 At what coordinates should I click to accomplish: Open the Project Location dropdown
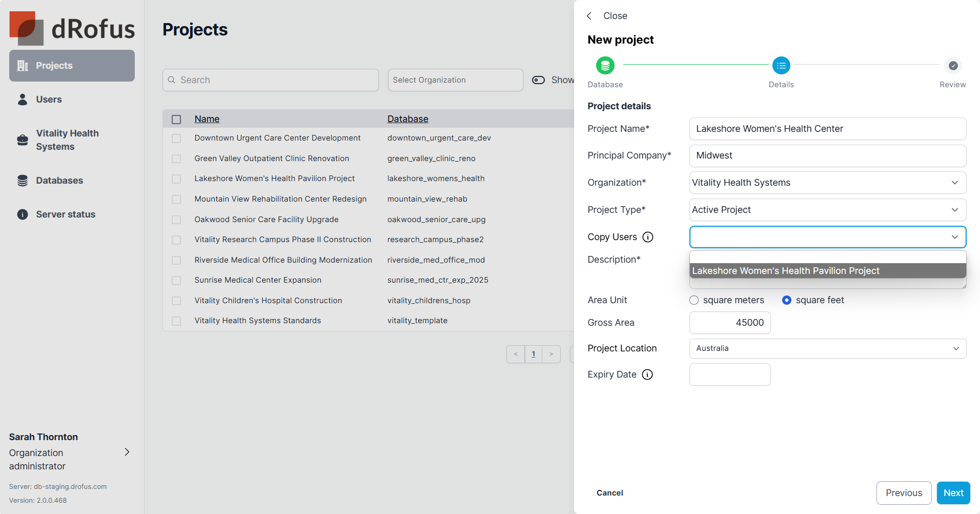point(827,348)
